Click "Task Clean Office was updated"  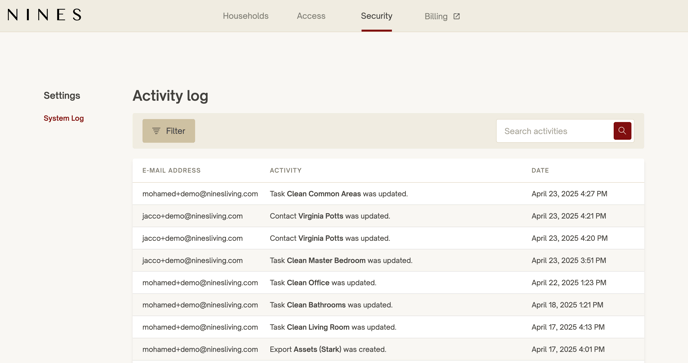(323, 283)
